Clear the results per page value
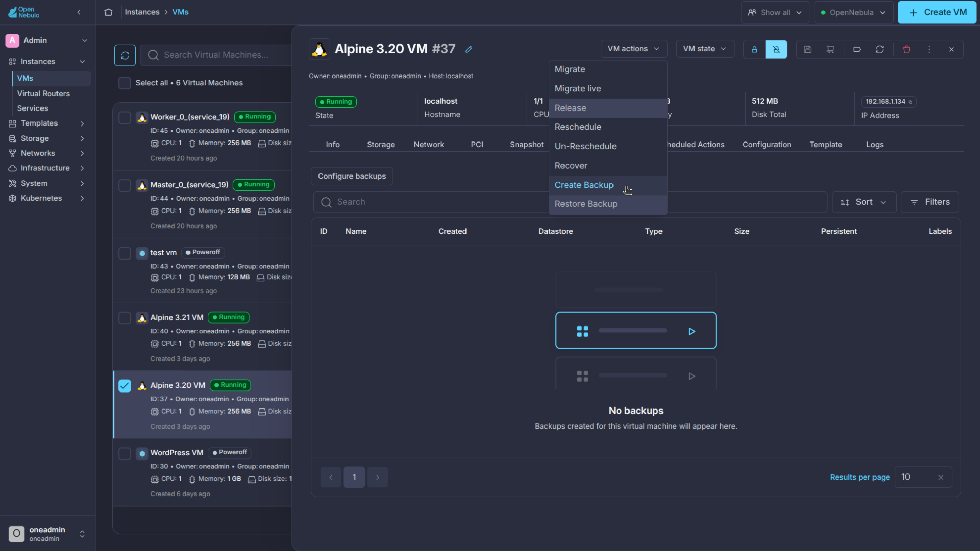The width and height of the screenshot is (980, 551). 941,477
